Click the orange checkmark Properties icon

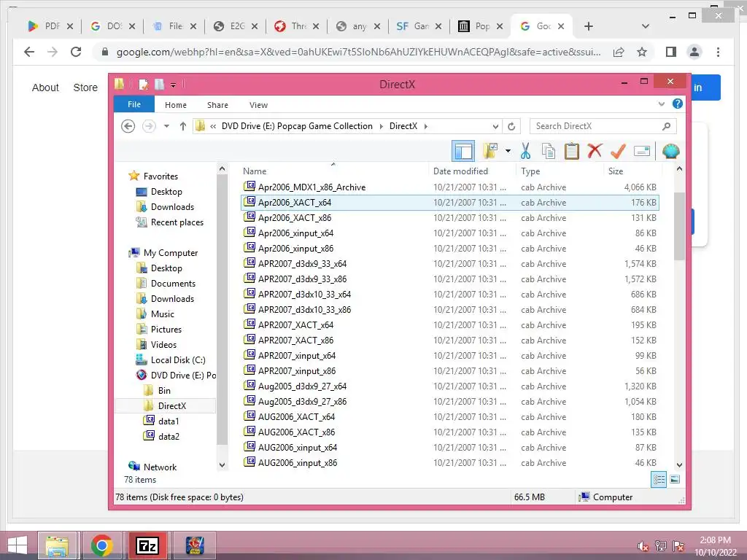[618, 152]
